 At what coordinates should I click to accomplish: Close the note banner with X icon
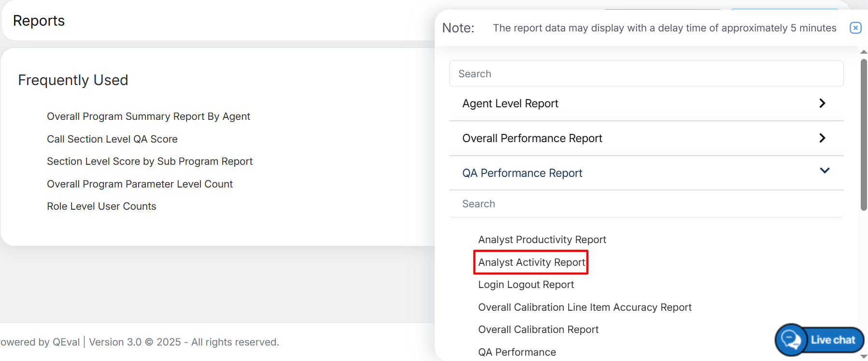tap(855, 28)
